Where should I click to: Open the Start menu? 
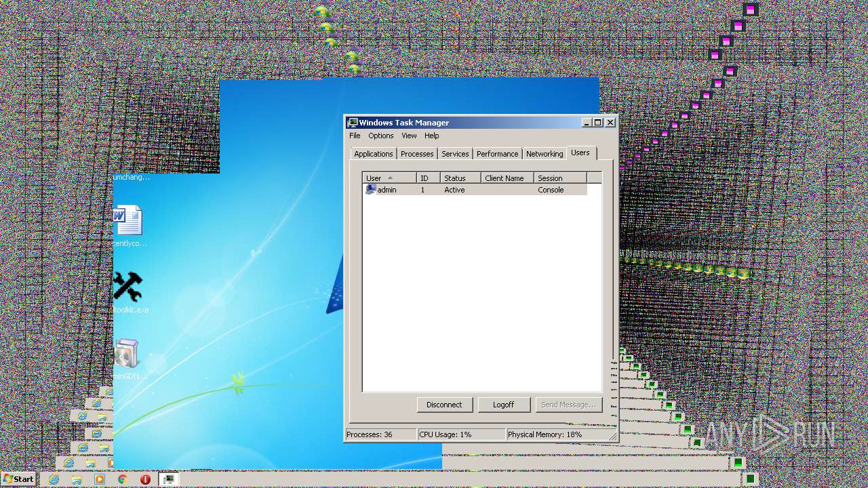(18, 479)
